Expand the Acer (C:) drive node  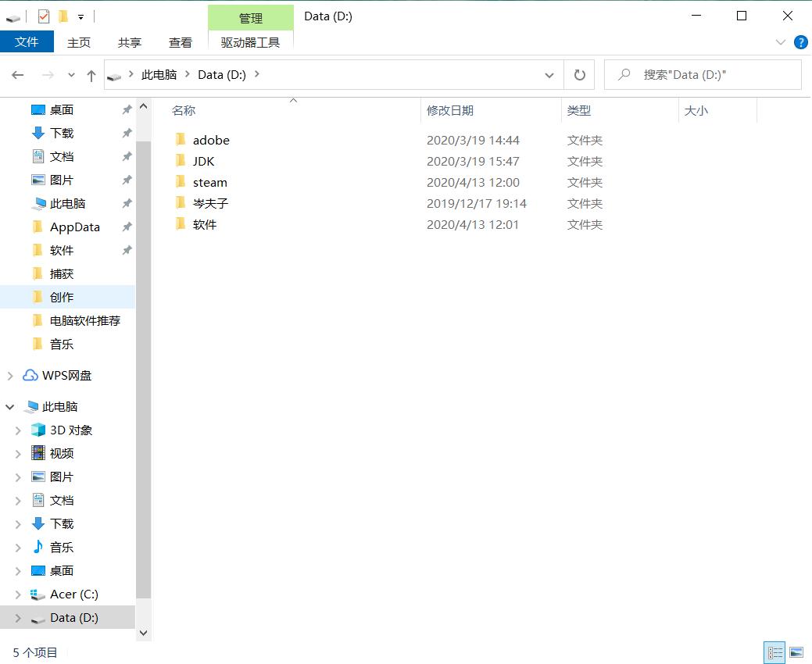[x=18, y=594]
